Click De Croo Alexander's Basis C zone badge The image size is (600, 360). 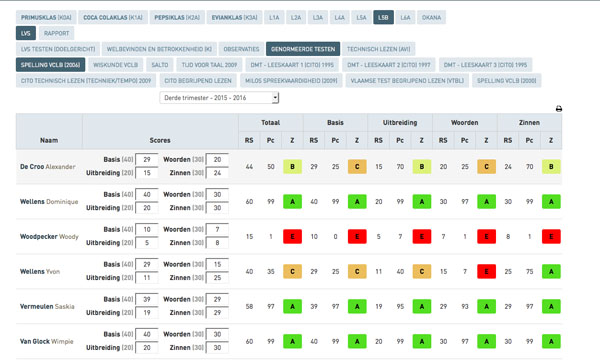[357, 167]
